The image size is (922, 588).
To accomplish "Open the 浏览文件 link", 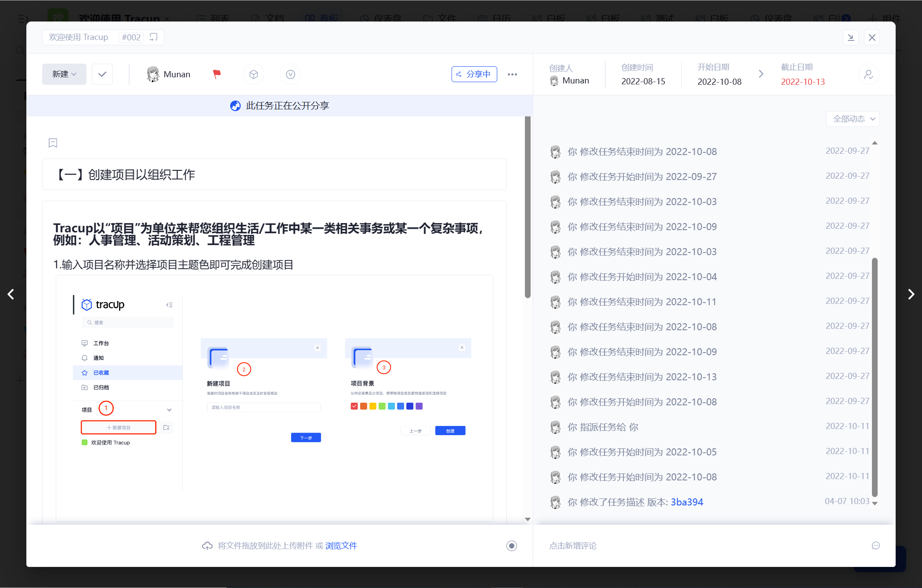I will [x=341, y=545].
